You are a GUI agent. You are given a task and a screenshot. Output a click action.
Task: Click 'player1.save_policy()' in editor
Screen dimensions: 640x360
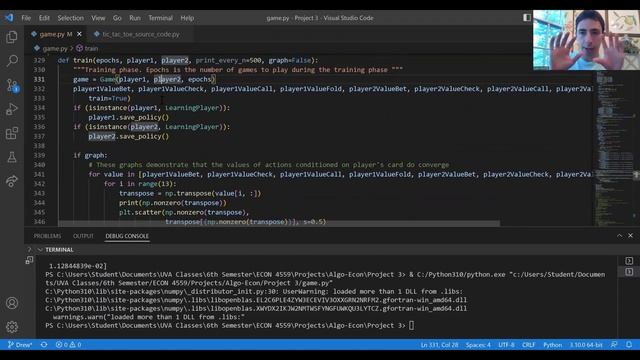tap(128, 118)
